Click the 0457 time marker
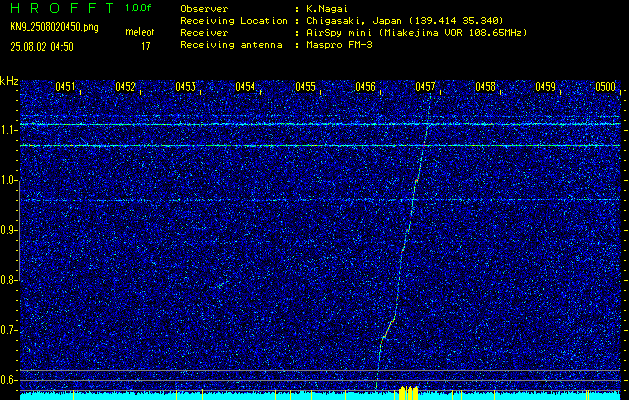 (x=425, y=86)
